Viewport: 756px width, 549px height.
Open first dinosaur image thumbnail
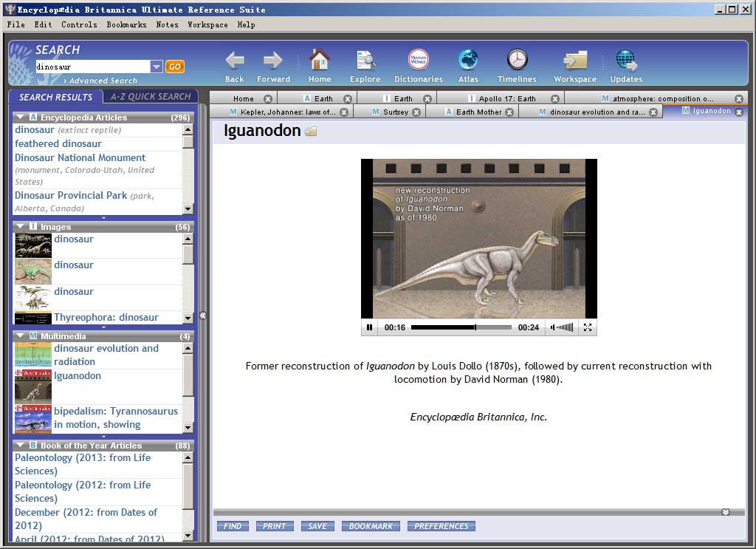32,245
